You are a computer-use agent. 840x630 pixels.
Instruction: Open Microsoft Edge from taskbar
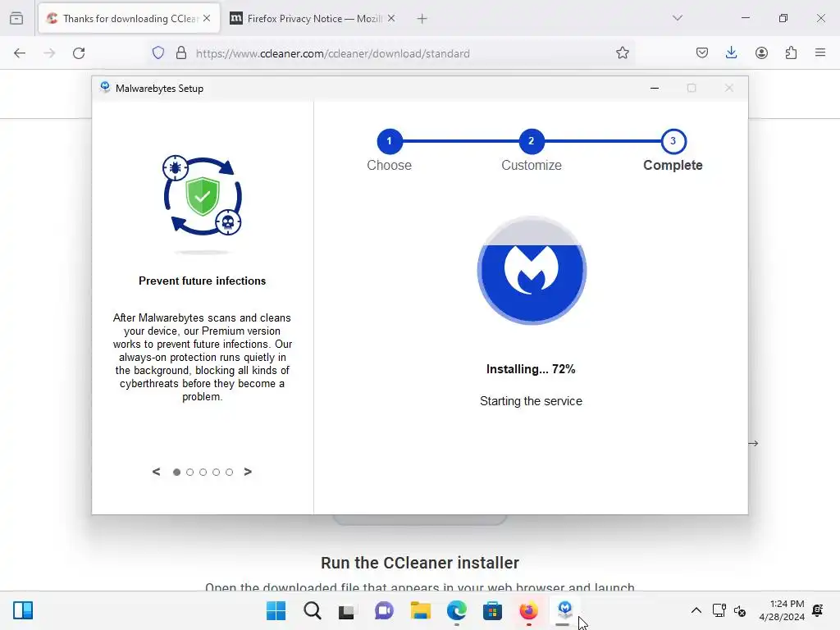pos(456,610)
